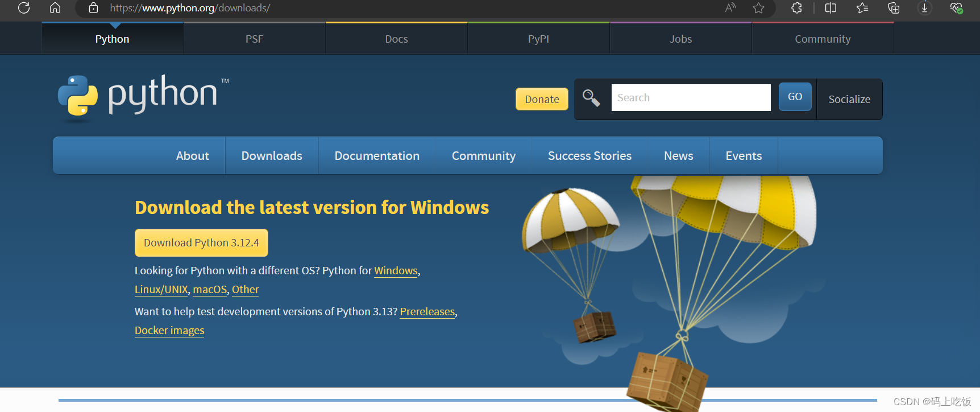Follow the Linux/UNIX link
Image resolution: width=980 pixels, height=412 pixels.
click(161, 290)
